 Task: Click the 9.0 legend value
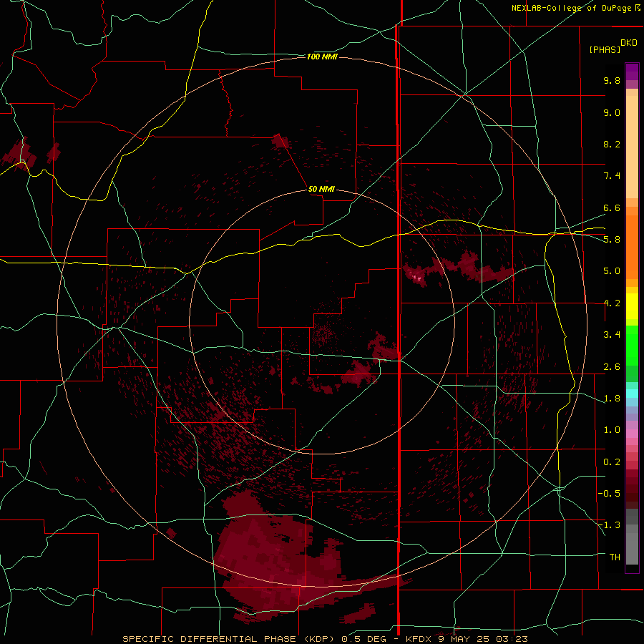pyautogui.click(x=612, y=112)
